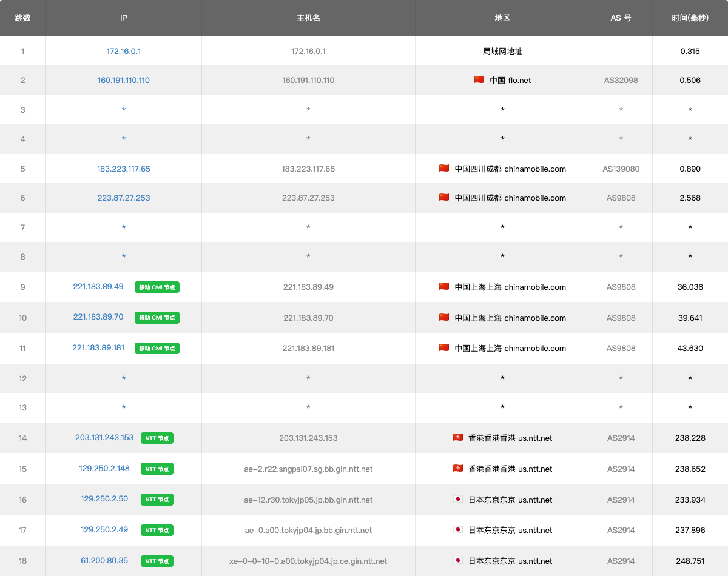Click the 主机名 column header
728x576 pixels.
(308, 18)
